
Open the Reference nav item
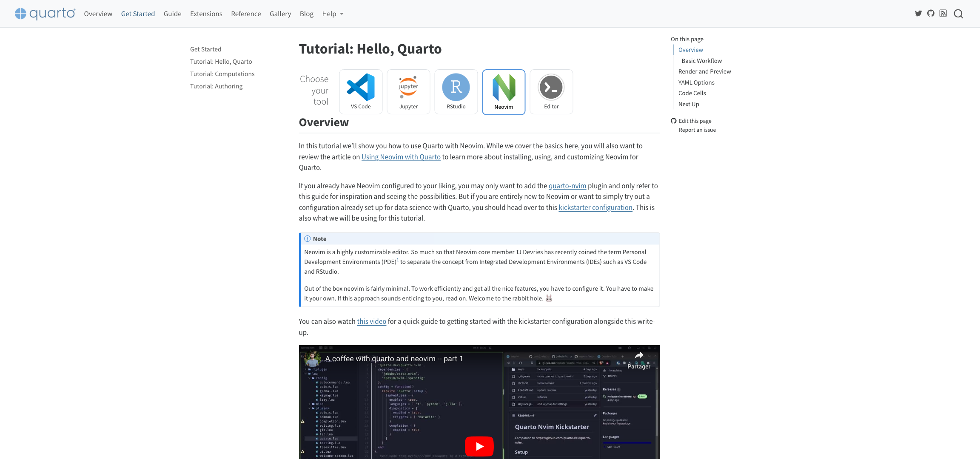(246, 14)
